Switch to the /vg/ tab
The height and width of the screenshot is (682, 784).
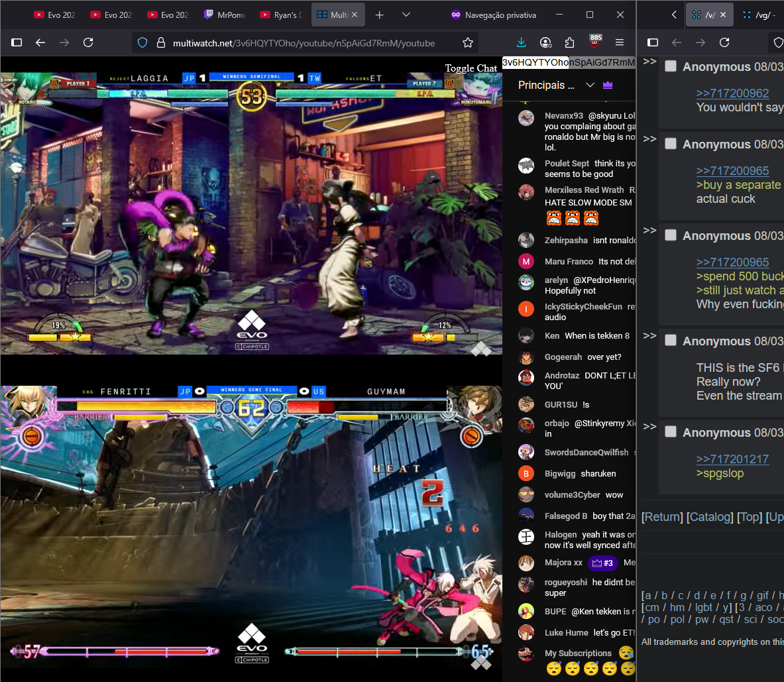coord(760,15)
